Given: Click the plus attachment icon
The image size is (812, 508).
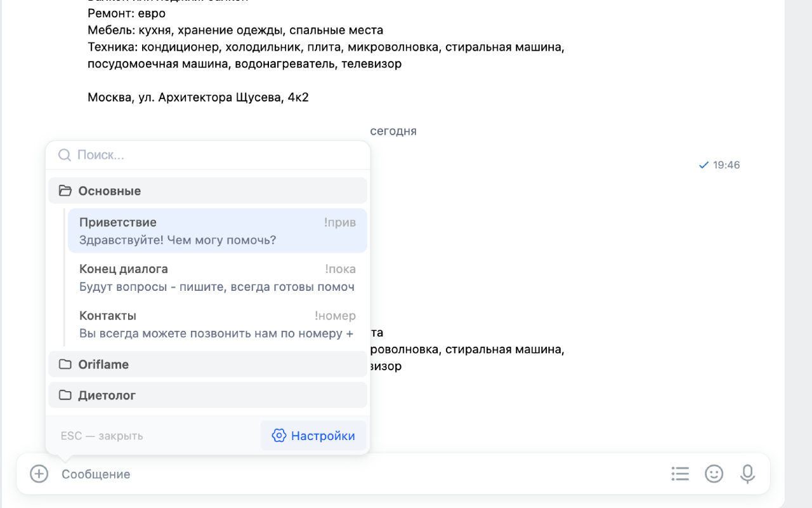Looking at the screenshot, I should click(x=39, y=474).
